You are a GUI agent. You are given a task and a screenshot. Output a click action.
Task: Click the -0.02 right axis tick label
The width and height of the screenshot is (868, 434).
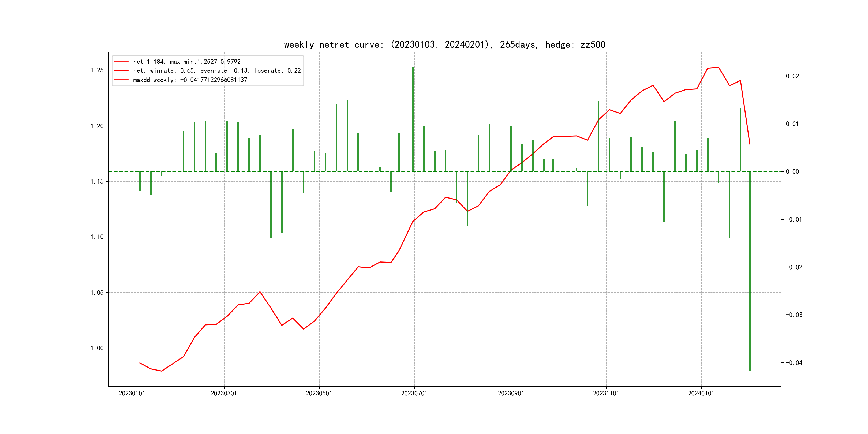[x=794, y=267]
